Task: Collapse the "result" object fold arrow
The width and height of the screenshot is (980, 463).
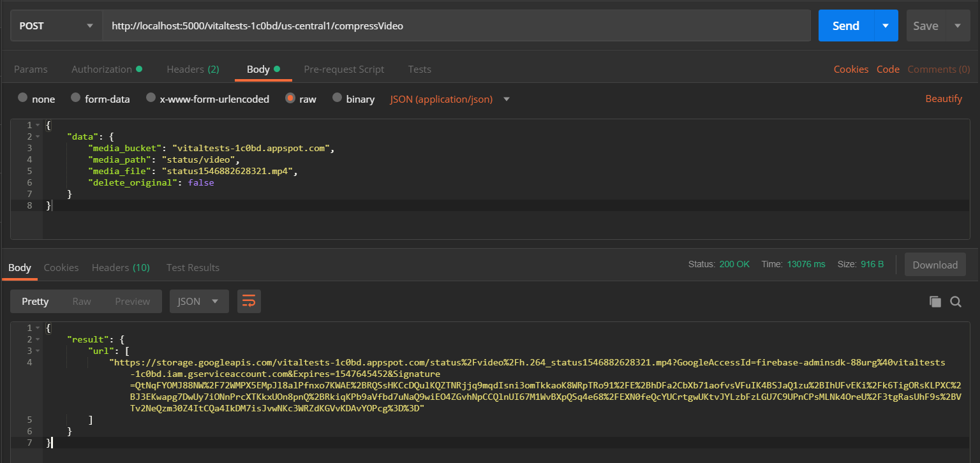Action: pos(38,339)
